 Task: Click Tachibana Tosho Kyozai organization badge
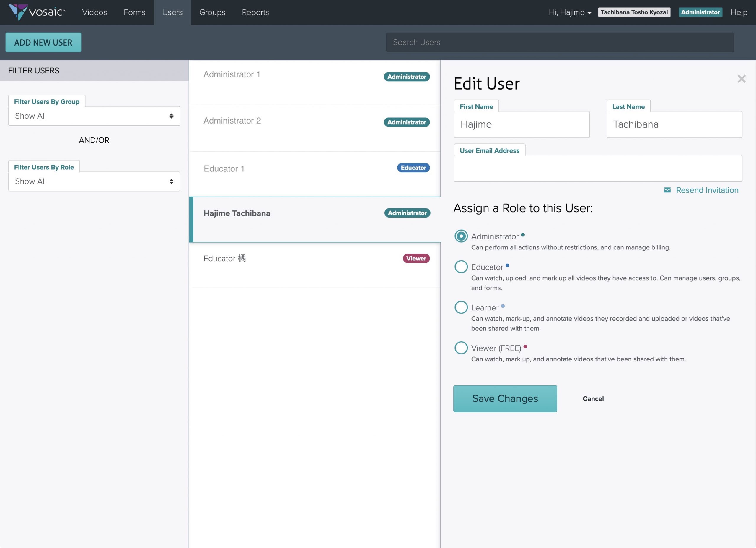click(x=634, y=12)
